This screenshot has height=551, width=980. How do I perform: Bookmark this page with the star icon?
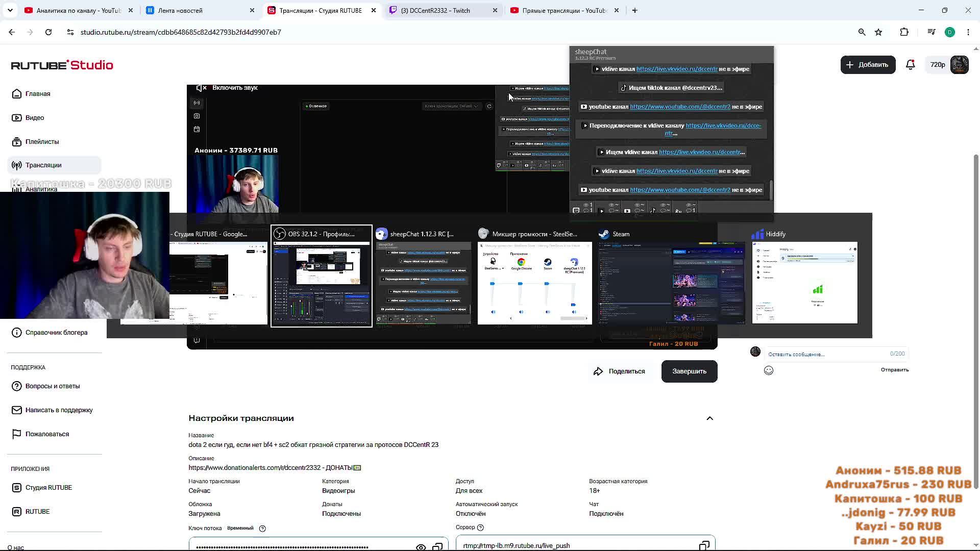pyautogui.click(x=878, y=32)
